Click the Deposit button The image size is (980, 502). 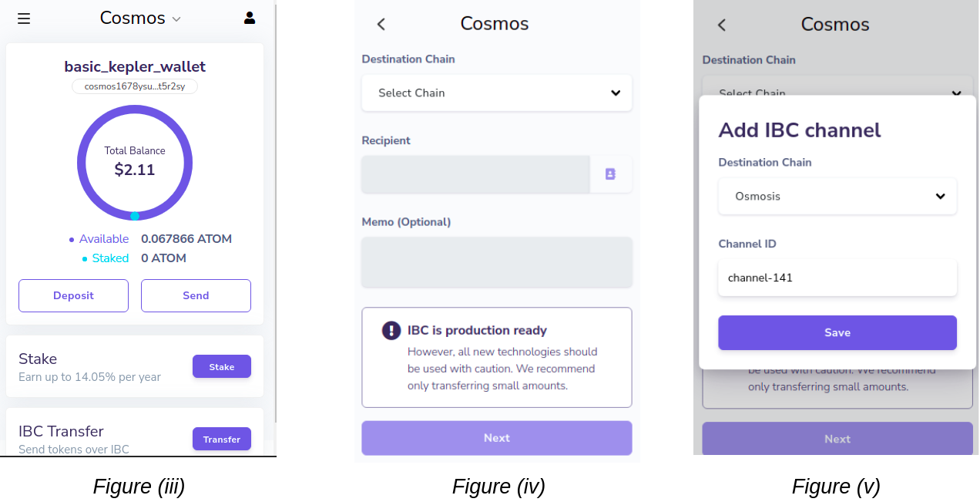(x=73, y=295)
